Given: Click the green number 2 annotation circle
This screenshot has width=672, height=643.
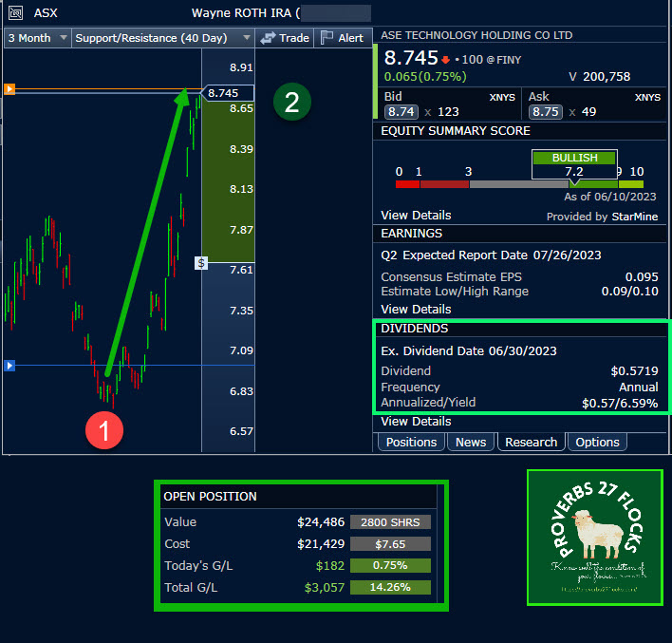Looking at the screenshot, I should (x=292, y=103).
